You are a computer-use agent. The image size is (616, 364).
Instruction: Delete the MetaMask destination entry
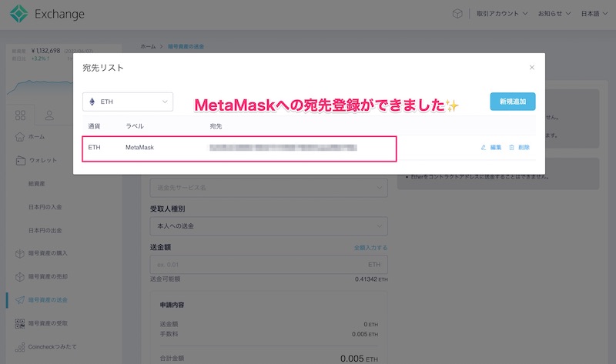(x=519, y=148)
